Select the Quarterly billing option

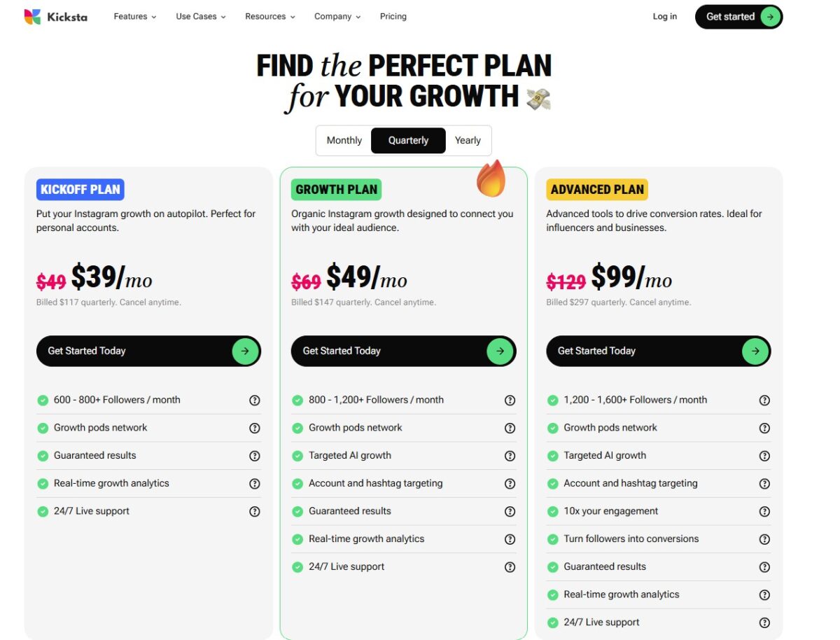pos(408,140)
